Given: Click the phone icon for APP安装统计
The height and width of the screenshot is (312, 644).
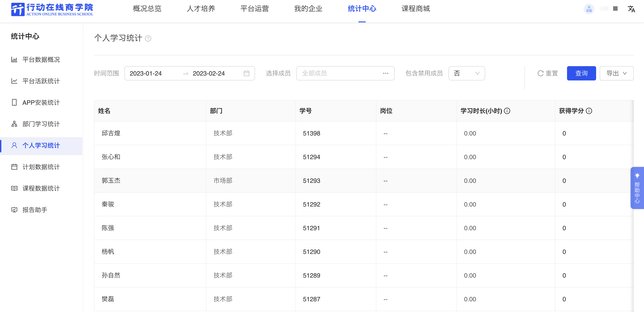Looking at the screenshot, I should [x=14, y=103].
